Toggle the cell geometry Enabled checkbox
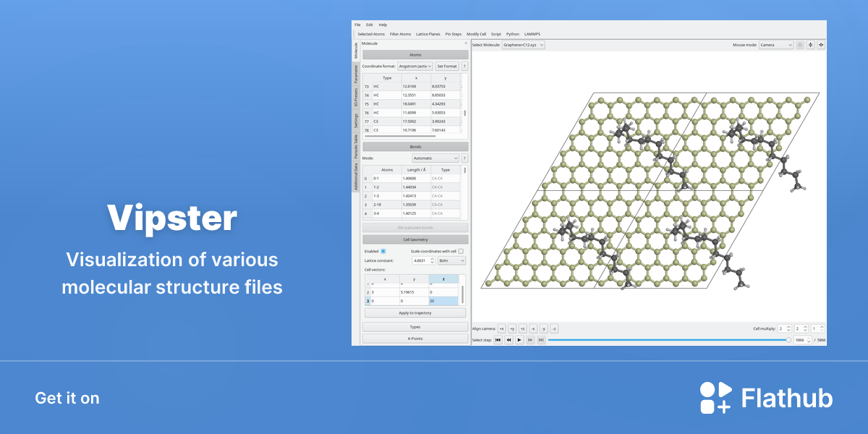868x434 pixels. click(383, 251)
